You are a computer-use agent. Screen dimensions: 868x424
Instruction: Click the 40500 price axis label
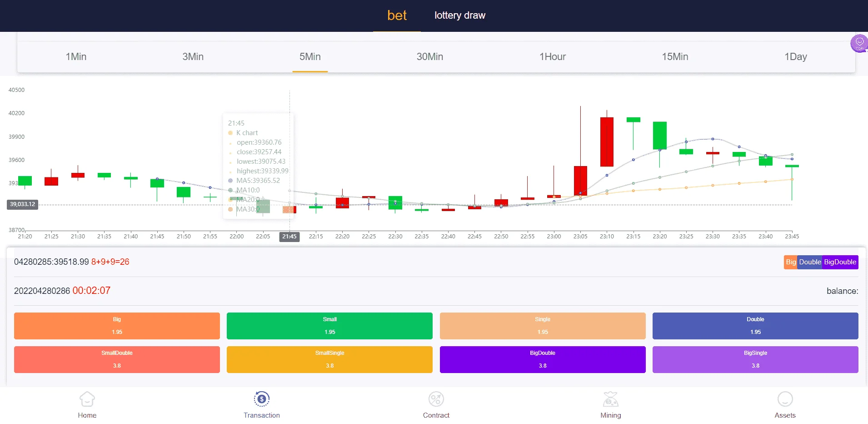point(17,90)
